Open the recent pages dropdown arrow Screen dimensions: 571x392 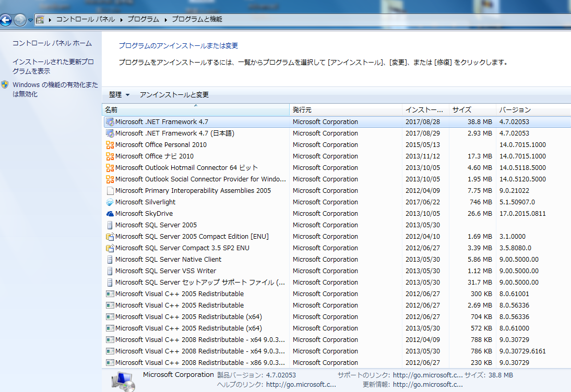pos(30,20)
